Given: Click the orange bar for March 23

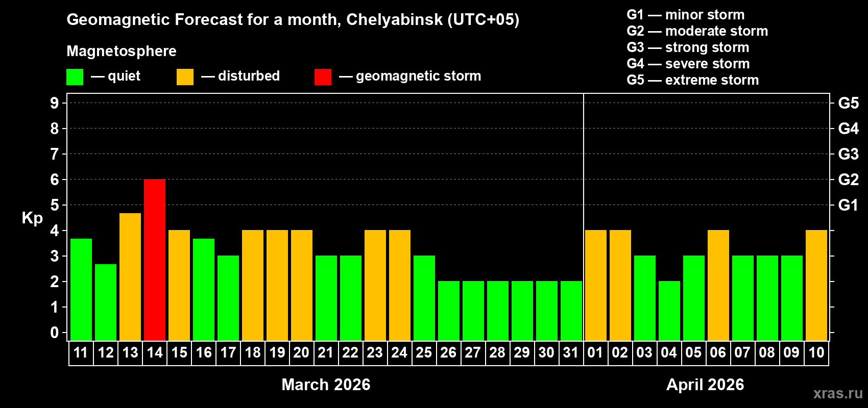Looking at the screenshot, I should point(375,286).
